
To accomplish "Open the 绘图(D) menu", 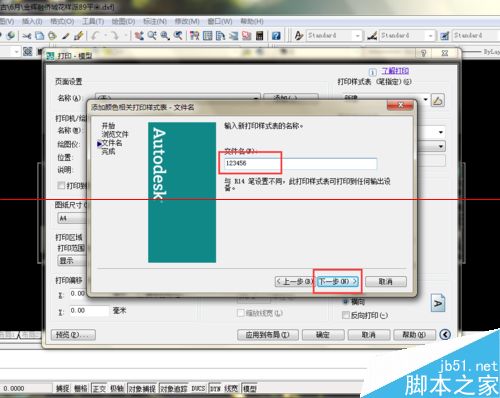I will [x=123, y=21].
